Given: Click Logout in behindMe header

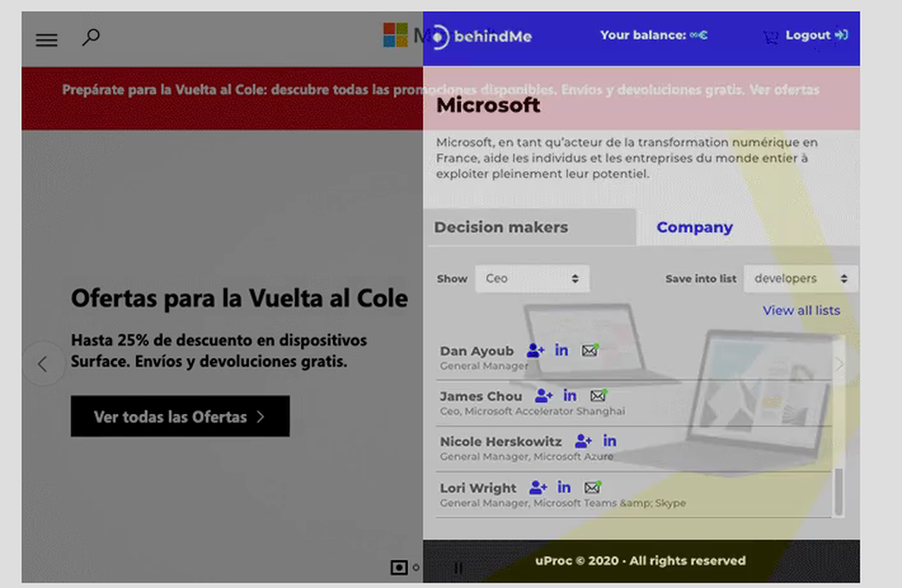Looking at the screenshot, I should coord(817,35).
